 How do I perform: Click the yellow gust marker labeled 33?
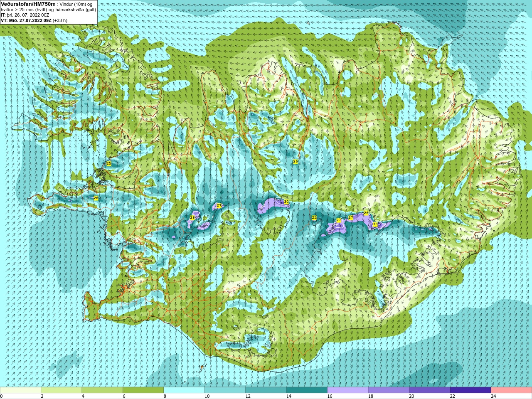pyautogui.click(x=375, y=224)
